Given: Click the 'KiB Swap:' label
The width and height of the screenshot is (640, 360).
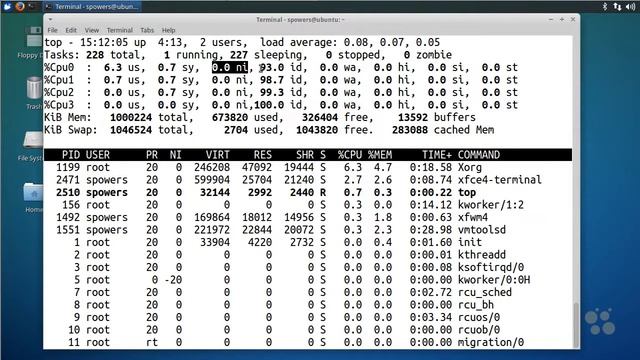Looking at the screenshot, I should point(71,130).
